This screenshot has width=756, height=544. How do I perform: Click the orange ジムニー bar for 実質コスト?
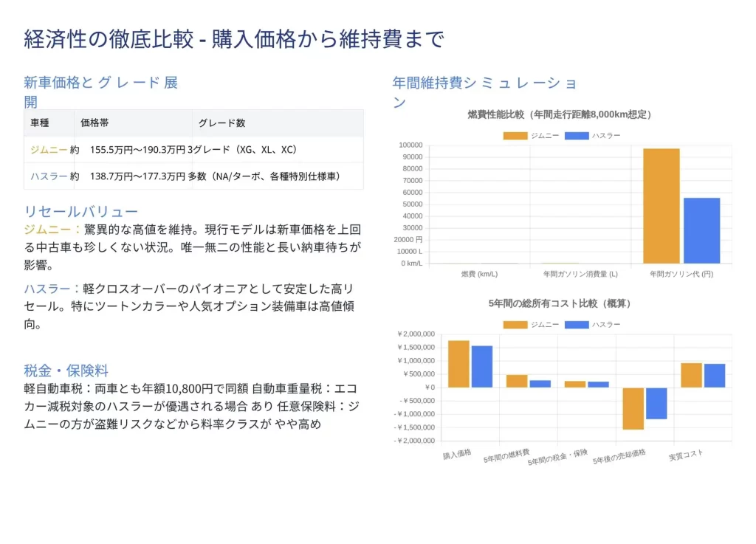(691, 376)
